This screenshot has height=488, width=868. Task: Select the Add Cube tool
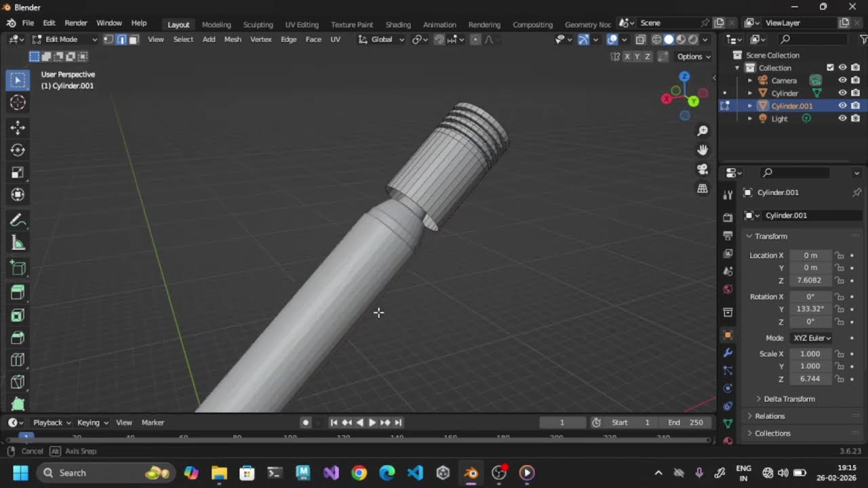18,268
